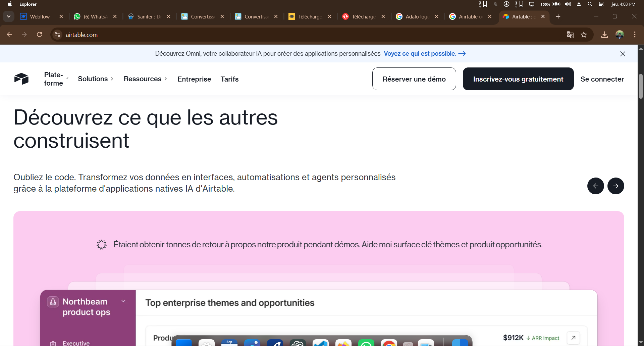Click the expand arrow beside ARR impact
The width and height of the screenshot is (644, 346).
pyautogui.click(x=573, y=338)
